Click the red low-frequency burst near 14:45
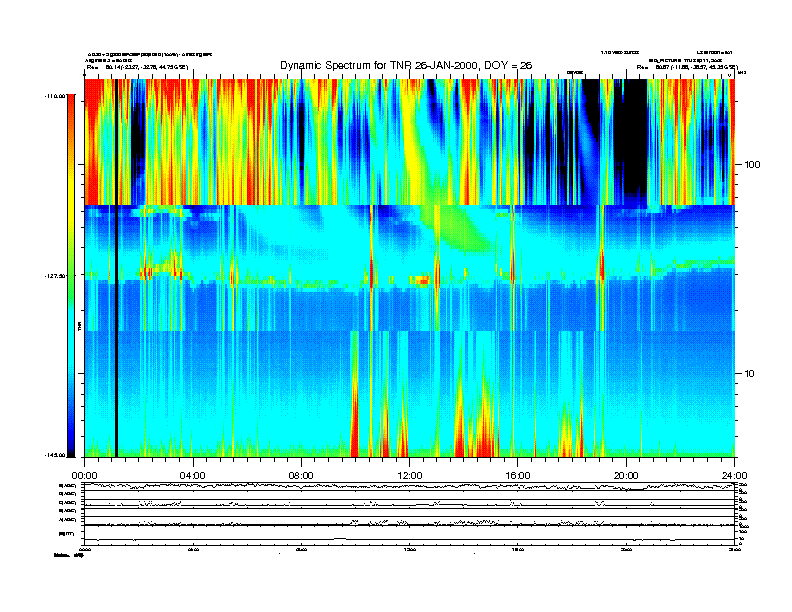The height and width of the screenshot is (612, 792). 486,429
